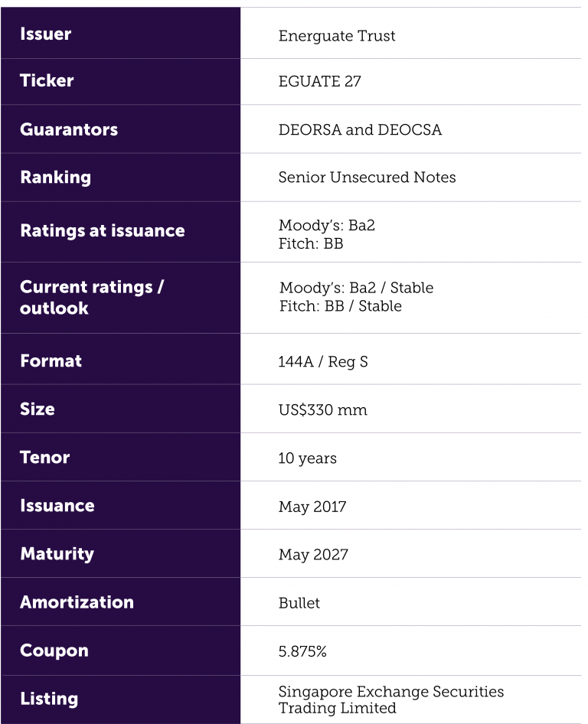This screenshot has width=588, height=724.
Task: Select the May 2017 issuance date
Action: [x=312, y=507]
